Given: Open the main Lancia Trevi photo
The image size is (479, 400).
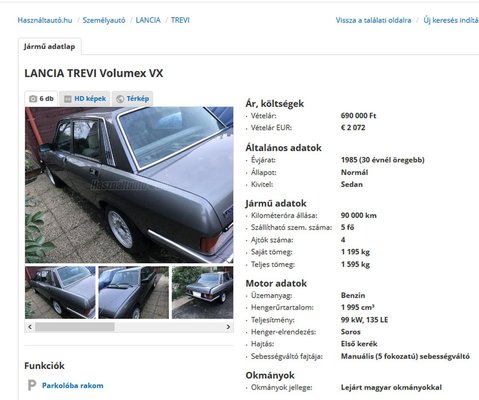Looking at the screenshot, I should (129, 185).
